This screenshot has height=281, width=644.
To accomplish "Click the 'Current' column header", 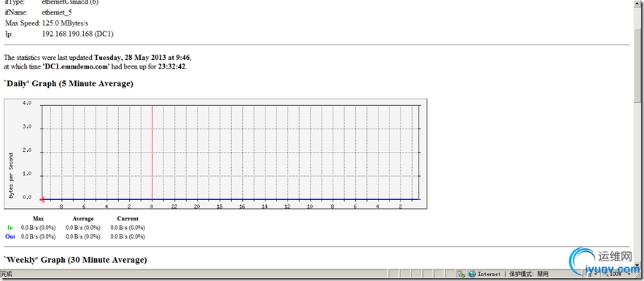I will 128,218.
